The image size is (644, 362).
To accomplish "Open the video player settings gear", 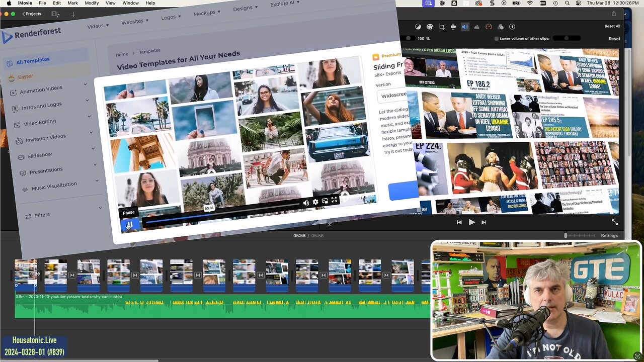I will [x=315, y=202].
